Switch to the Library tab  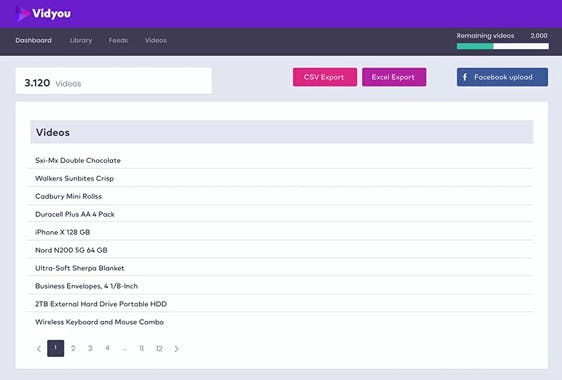(81, 40)
